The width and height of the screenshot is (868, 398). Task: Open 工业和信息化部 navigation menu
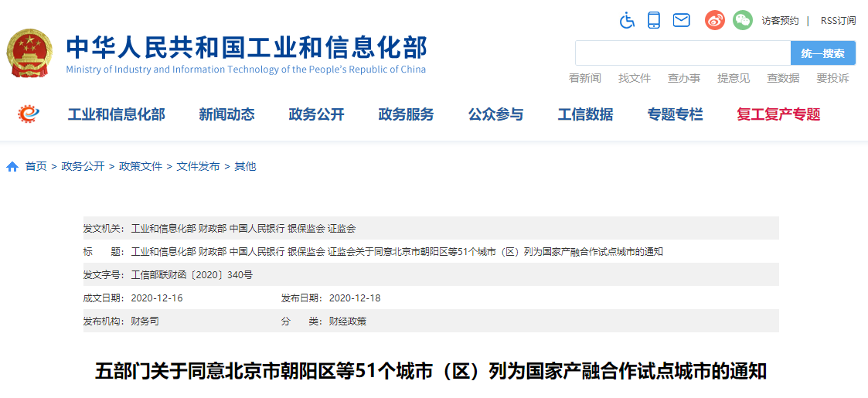pyautogui.click(x=116, y=114)
